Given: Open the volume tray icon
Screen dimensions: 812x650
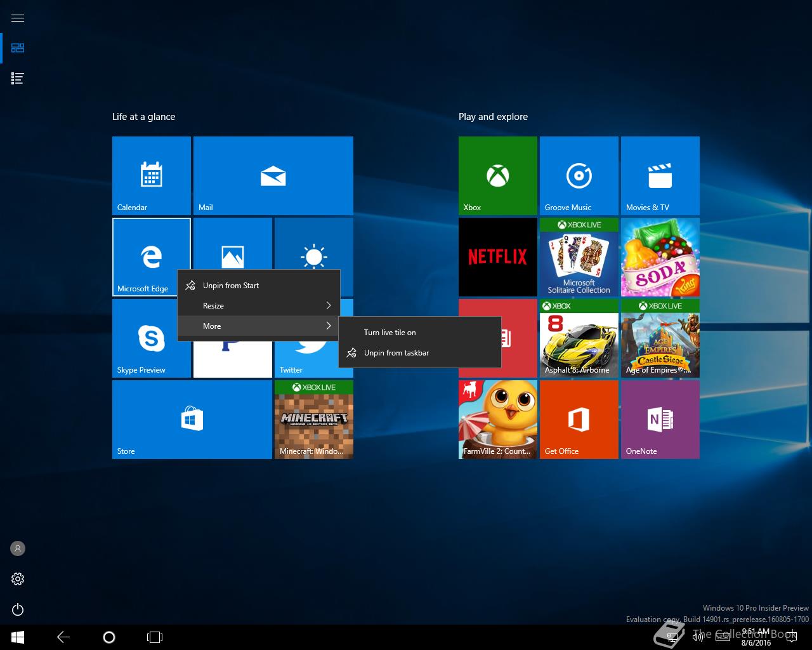Looking at the screenshot, I should tap(698, 637).
